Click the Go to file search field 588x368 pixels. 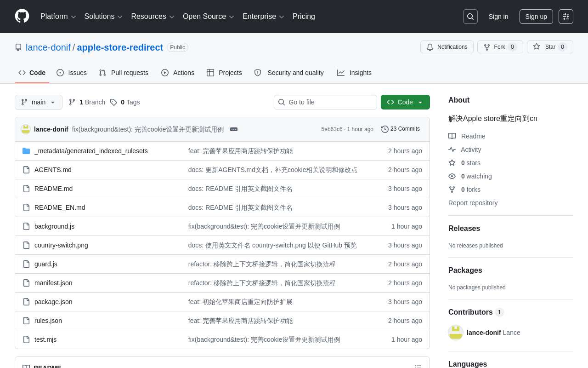coord(325,102)
